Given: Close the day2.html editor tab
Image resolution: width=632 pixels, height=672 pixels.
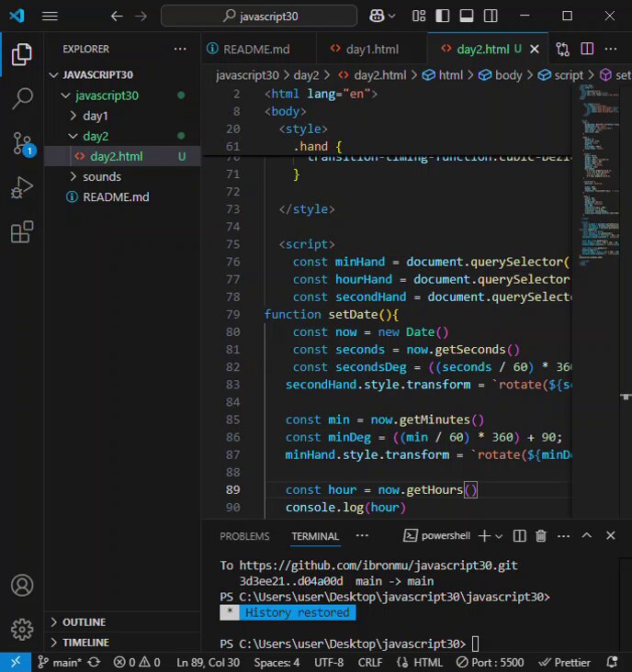Looking at the screenshot, I should click(x=535, y=50).
